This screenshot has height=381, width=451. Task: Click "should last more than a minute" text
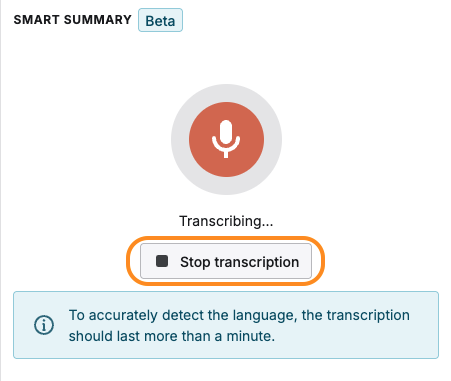pos(172,336)
